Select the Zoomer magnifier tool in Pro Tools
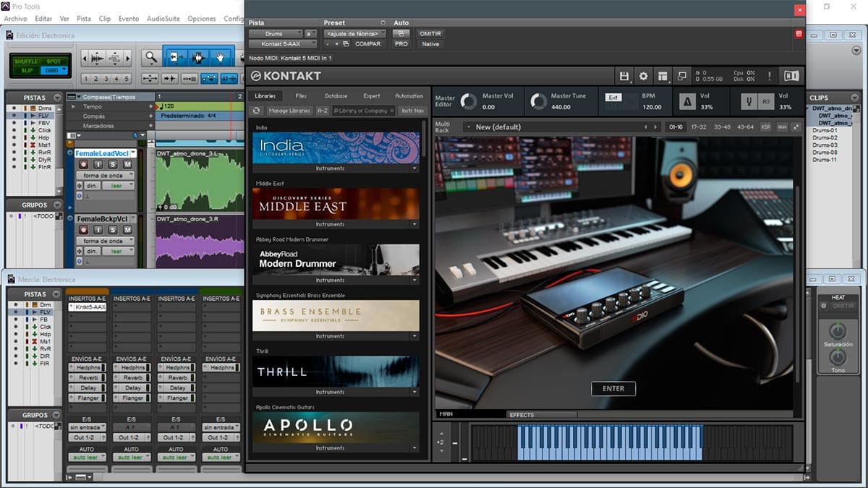 [x=150, y=57]
